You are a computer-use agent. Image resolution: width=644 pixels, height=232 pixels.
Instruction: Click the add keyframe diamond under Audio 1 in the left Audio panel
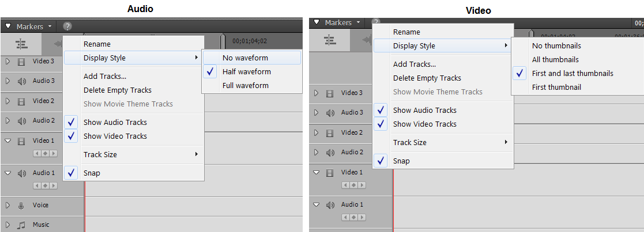tap(45, 185)
